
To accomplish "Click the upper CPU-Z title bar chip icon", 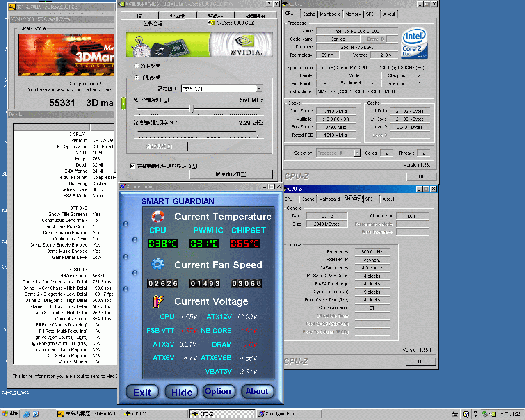I will (x=285, y=4).
